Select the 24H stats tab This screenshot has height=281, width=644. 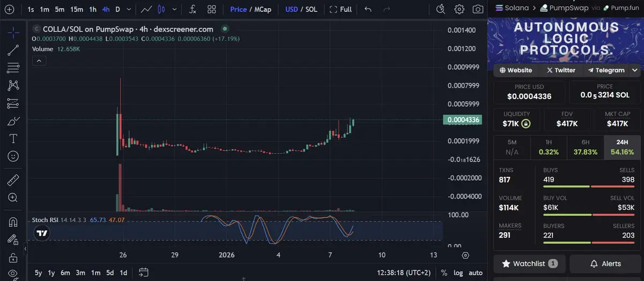click(x=623, y=147)
